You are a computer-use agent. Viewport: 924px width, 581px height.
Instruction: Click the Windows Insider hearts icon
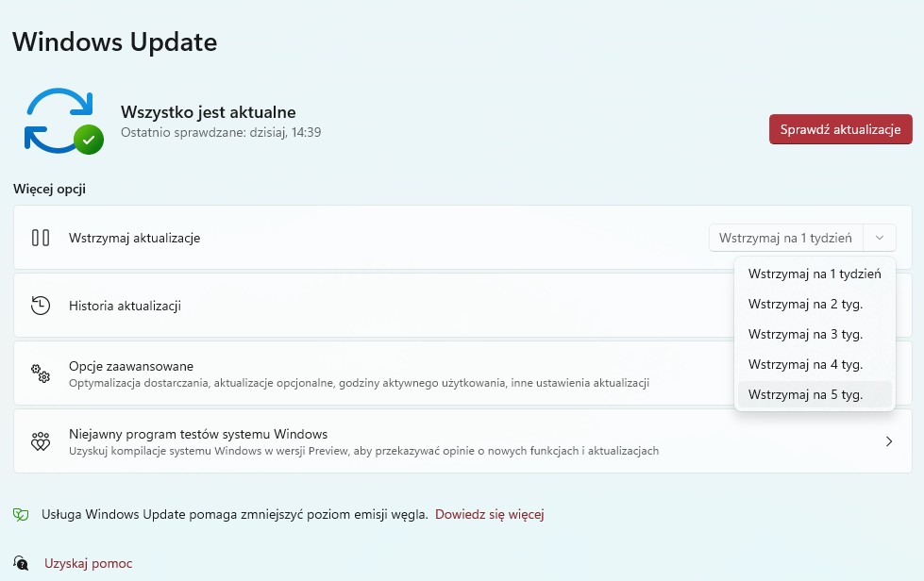pos(41,441)
